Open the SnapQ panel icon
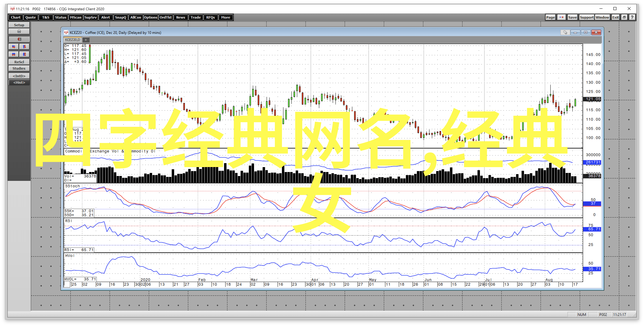This screenshot has height=326, width=644. point(121,17)
